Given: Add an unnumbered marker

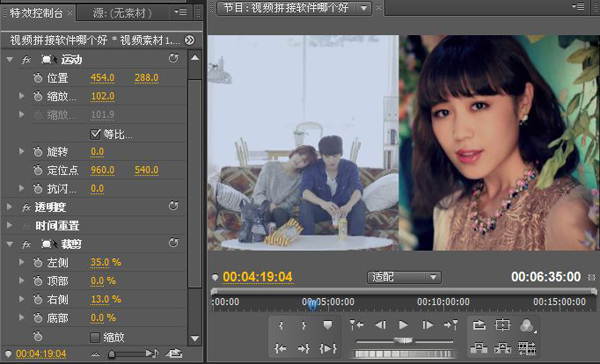Looking at the screenshot, I should tap(328, 325).
